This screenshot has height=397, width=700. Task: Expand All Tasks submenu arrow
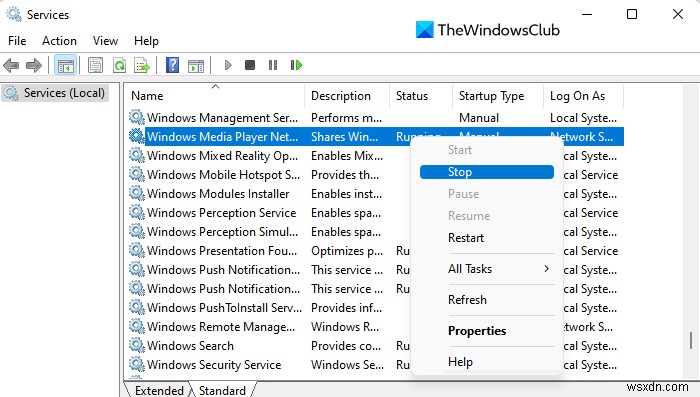pos(546,268)
